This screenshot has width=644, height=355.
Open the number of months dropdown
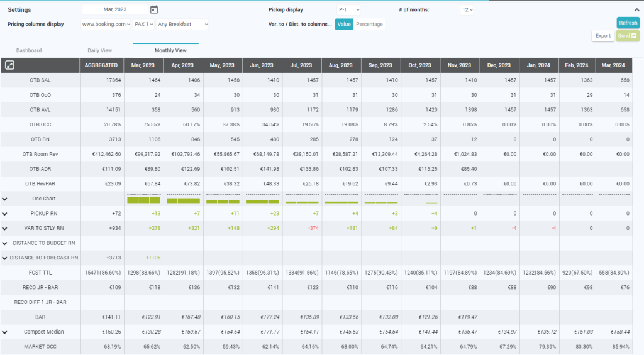pyautogui.click(x=467, y=9)
